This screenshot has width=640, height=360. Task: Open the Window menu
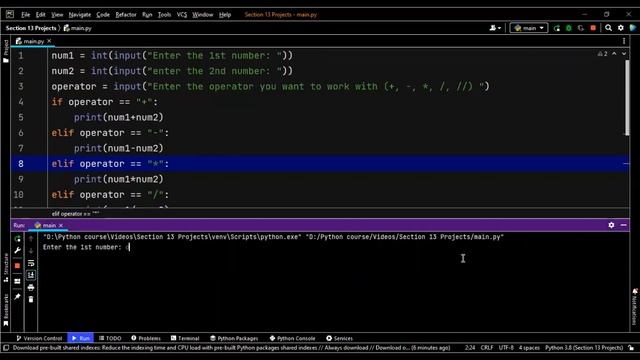coord(202,15)
